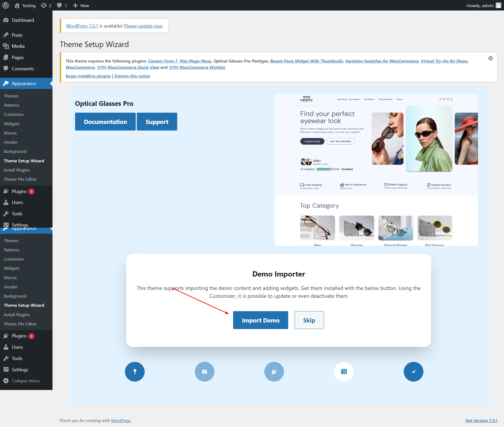
Task: Open the pending updates indicator showing 2
Action: [x=46, y=6]
